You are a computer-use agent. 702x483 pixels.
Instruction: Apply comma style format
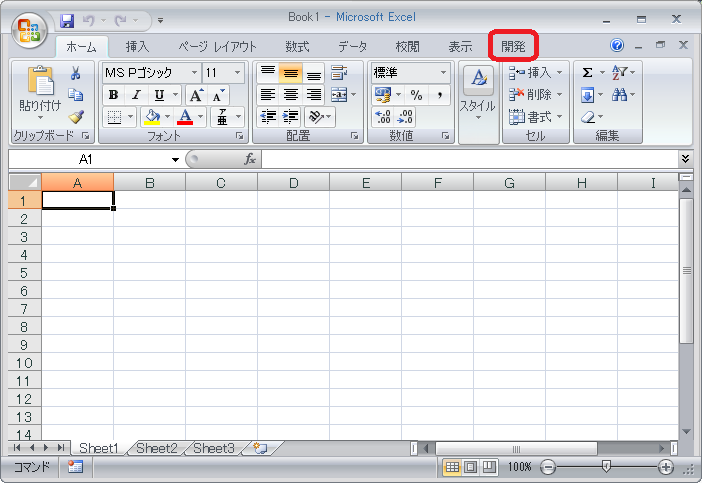coord(440,95)
